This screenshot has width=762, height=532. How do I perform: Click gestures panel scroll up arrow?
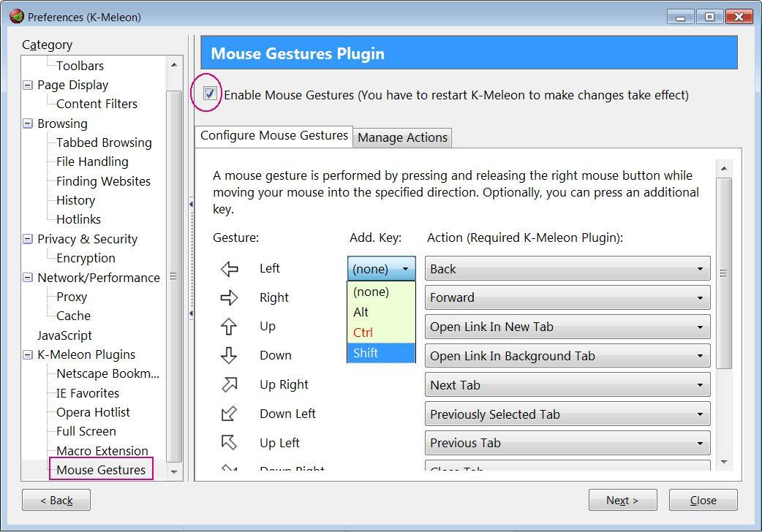click(x=724, y=169)
